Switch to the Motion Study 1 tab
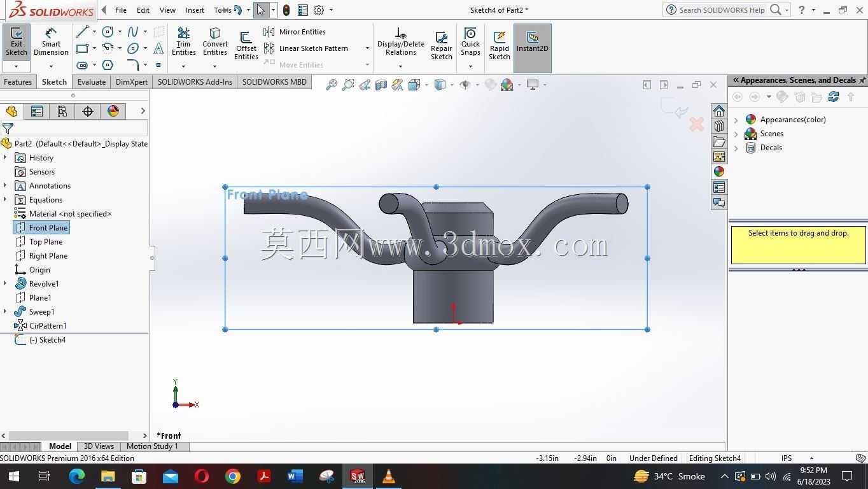Screen dimensions: 868x489 click(x=152, y=446)
